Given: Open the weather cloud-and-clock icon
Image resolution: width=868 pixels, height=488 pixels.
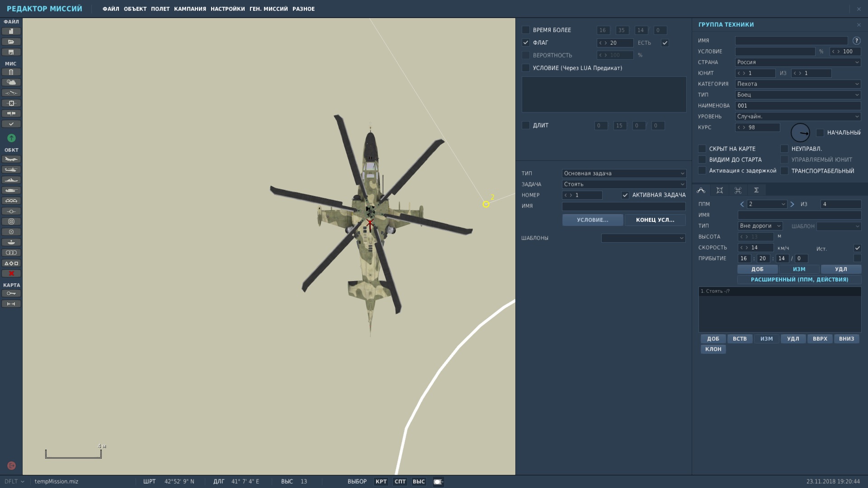Looking at the screenshot, I should click(11, 82).
